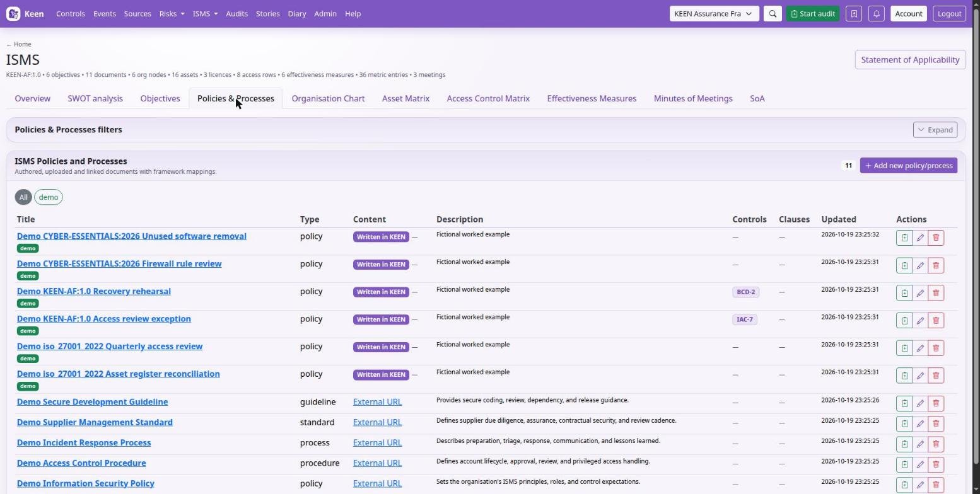Delete Demo Secure Development Guideline row
Image resolution: width=980 pixels, height=494 pixels.
(936, 403)
